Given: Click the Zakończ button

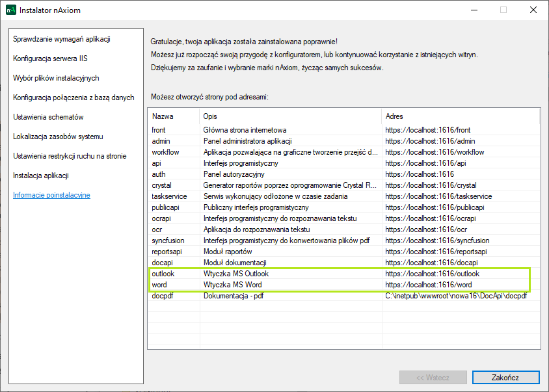Looking at the screenshot, I should (x=505, y=377).
